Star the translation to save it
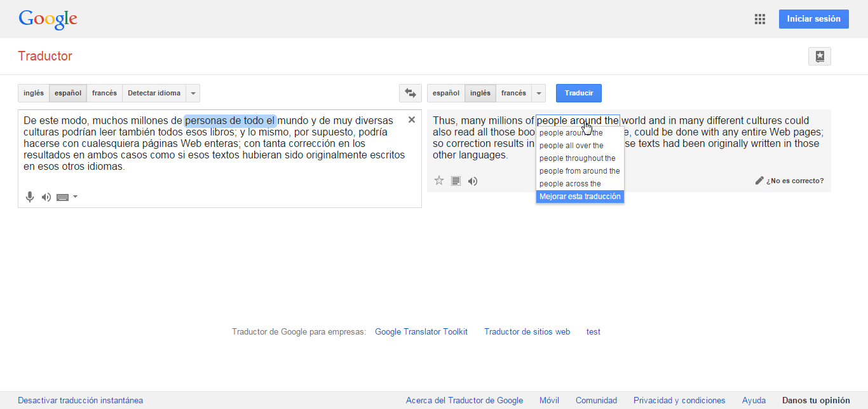The height and width of the screenshot is (409, 868). click(x=438, y=181)
